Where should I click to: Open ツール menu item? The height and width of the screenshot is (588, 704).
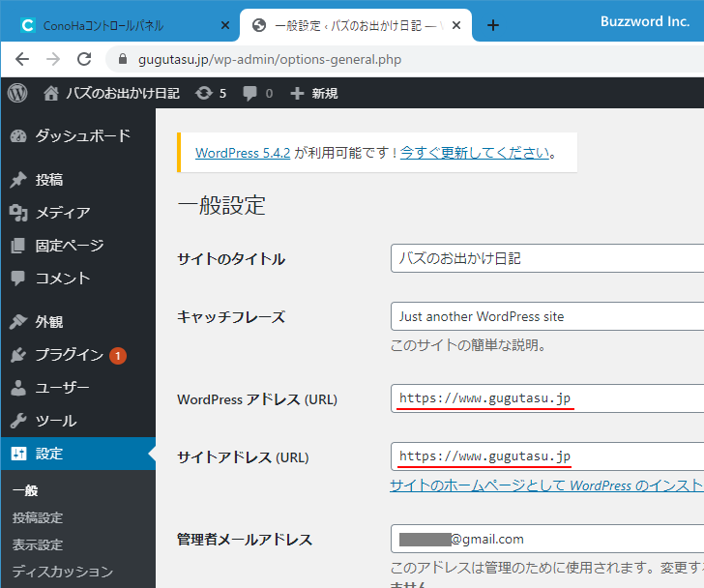(x=56, y=421)
